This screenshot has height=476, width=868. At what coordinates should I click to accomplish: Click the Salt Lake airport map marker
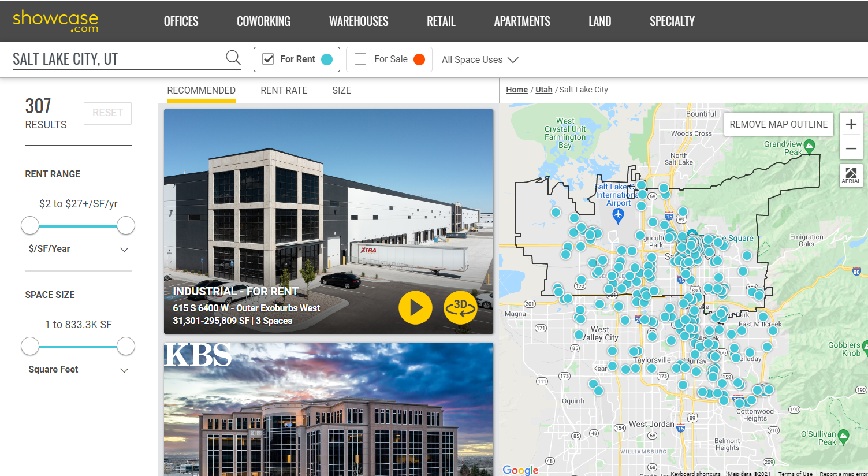pyautogui.click(x=618, y=216)
